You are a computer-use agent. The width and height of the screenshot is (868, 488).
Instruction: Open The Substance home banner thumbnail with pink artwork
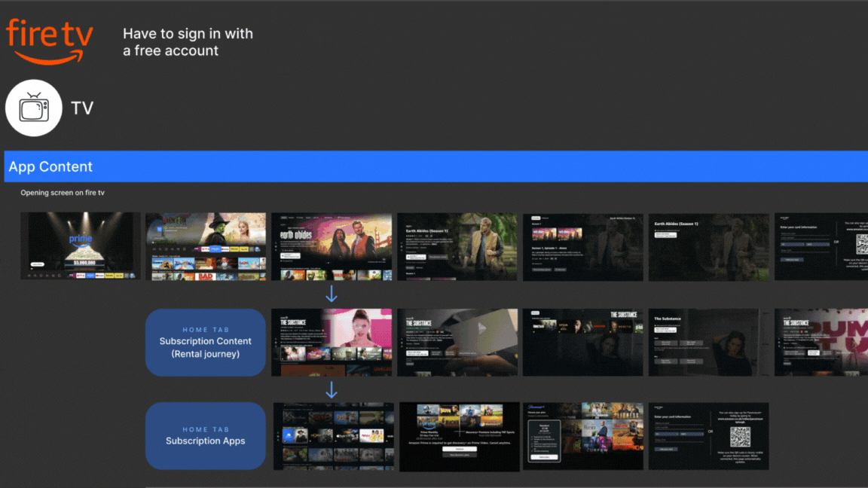pyautogui.click(x=331, y=343)
